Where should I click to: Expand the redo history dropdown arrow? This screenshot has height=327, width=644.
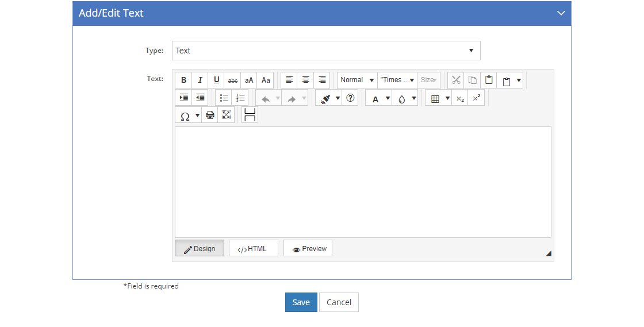click(x=304, y=98)
